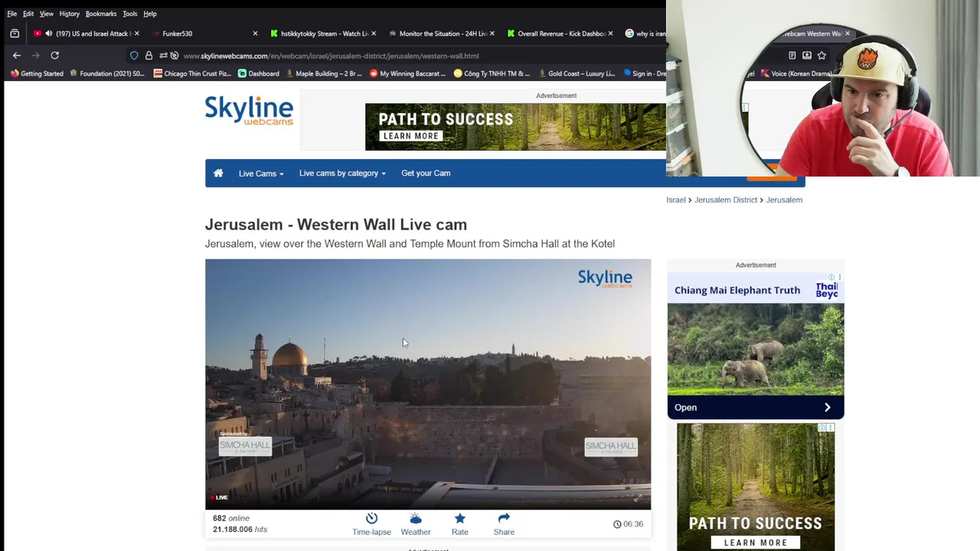Reload the current page

pyautogui.click(x=54, y=55)
